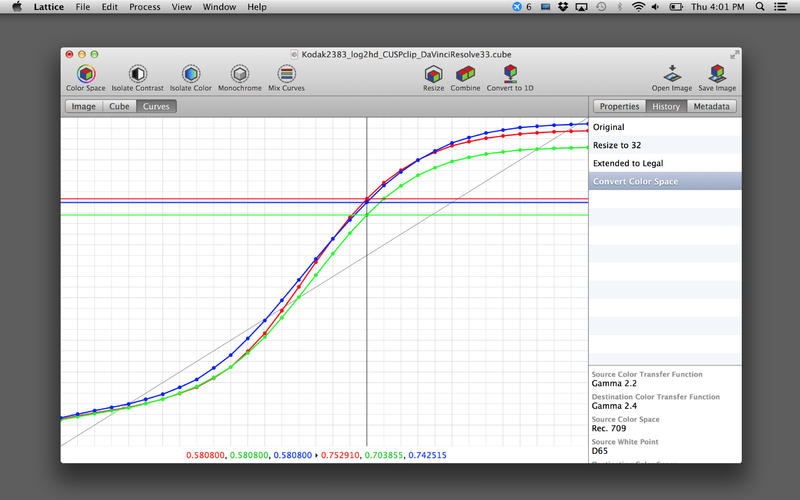Select 'Extended to Legal' history entry

628,163
